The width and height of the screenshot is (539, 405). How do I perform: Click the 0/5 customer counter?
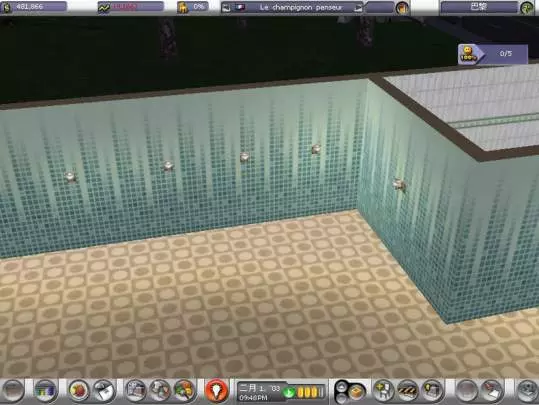tap(506, 53)
